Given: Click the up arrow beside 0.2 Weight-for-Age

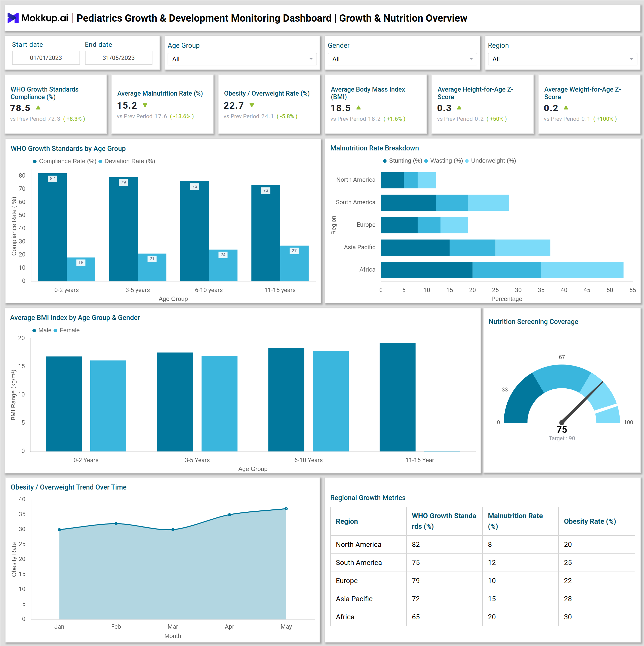Looking at the screenshot, I should 566,108.
